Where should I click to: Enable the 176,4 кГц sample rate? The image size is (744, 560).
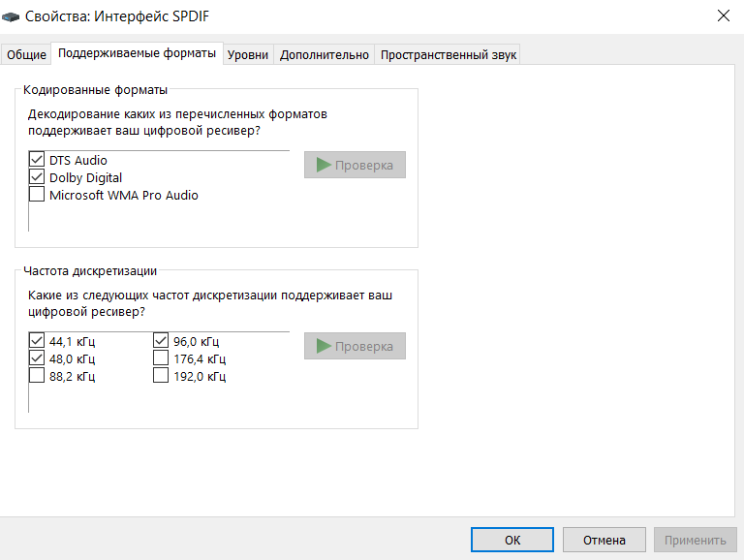161,358
